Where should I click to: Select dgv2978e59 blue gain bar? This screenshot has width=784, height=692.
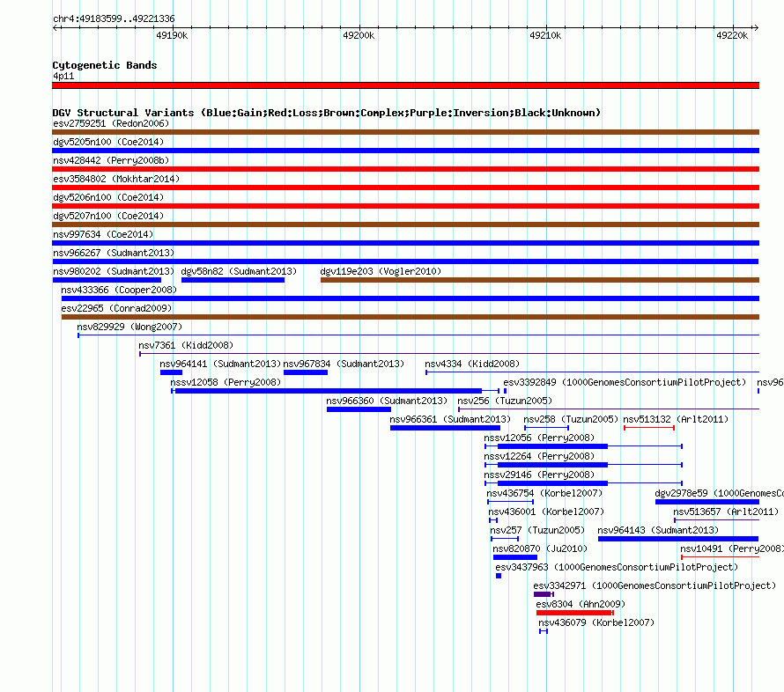(707, 502)
